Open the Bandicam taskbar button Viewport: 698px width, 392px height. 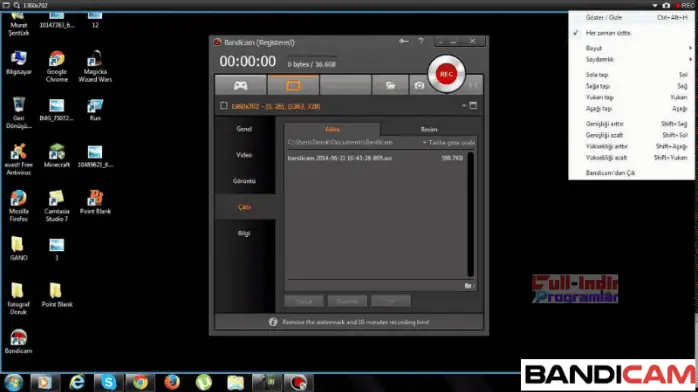pyautogui.click(x=298, y=382)
